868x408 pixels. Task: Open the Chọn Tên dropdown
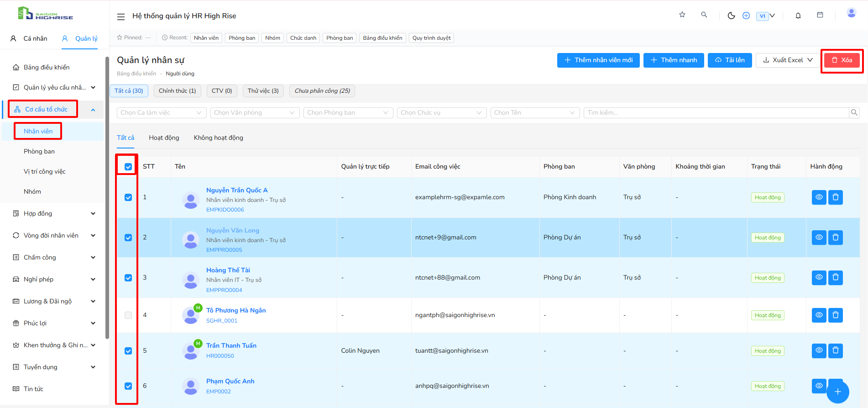coord(535,113)
